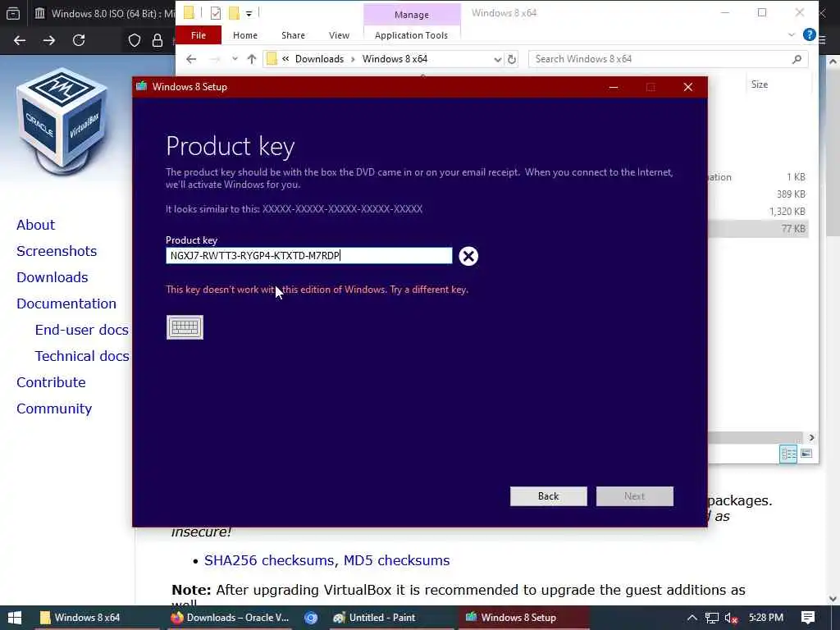
Task: Refresh the Windows 8 x64 folder
Action: pos(512,59)
